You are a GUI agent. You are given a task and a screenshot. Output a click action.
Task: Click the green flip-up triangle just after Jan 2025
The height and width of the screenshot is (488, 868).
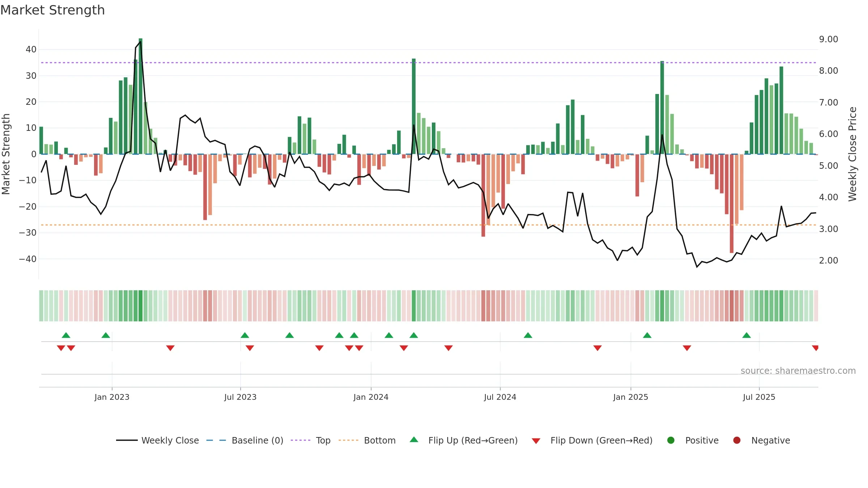click(x=647, y=335)
